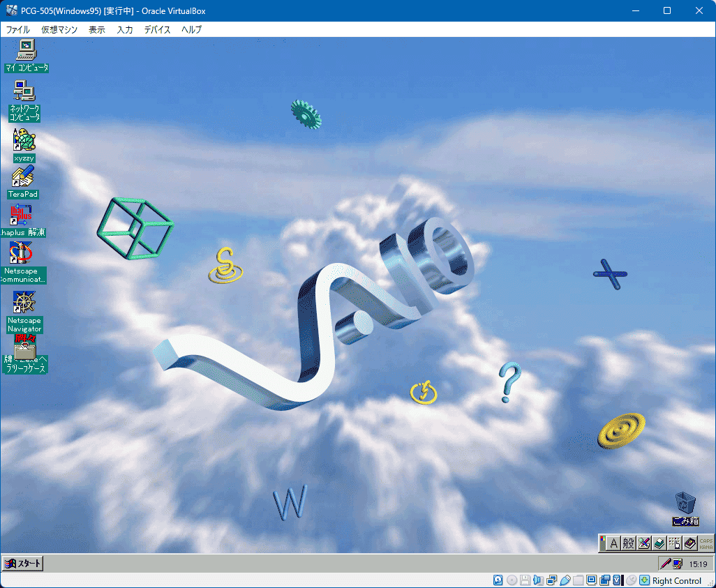Select the Netscape Communicator shortcut
Screen dimensions: 716x588
pyautogui.click(x=22, y=262)
